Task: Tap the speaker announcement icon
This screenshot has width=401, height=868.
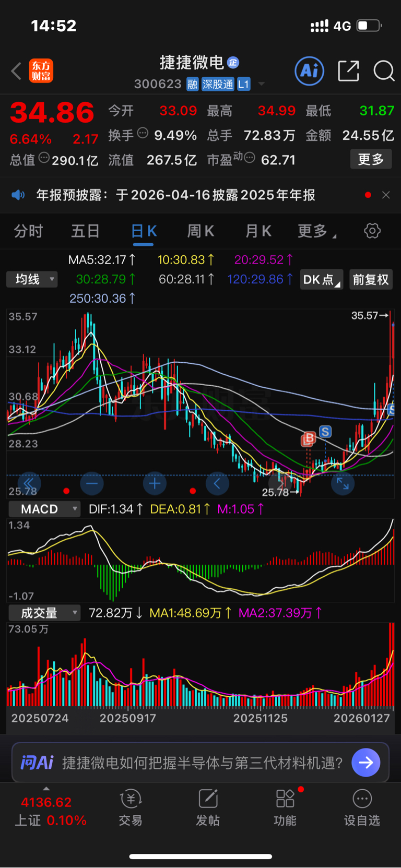Action: [18, 195]
